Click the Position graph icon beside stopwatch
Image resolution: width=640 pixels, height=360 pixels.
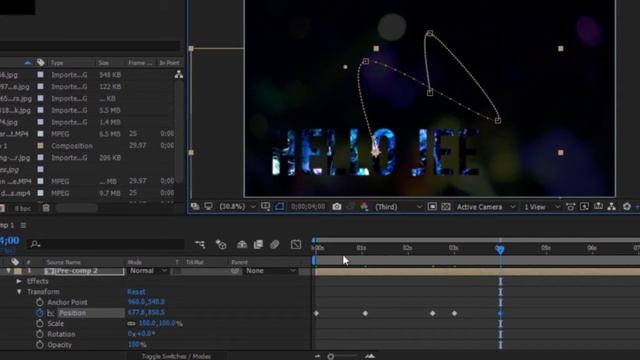[51, 313]
